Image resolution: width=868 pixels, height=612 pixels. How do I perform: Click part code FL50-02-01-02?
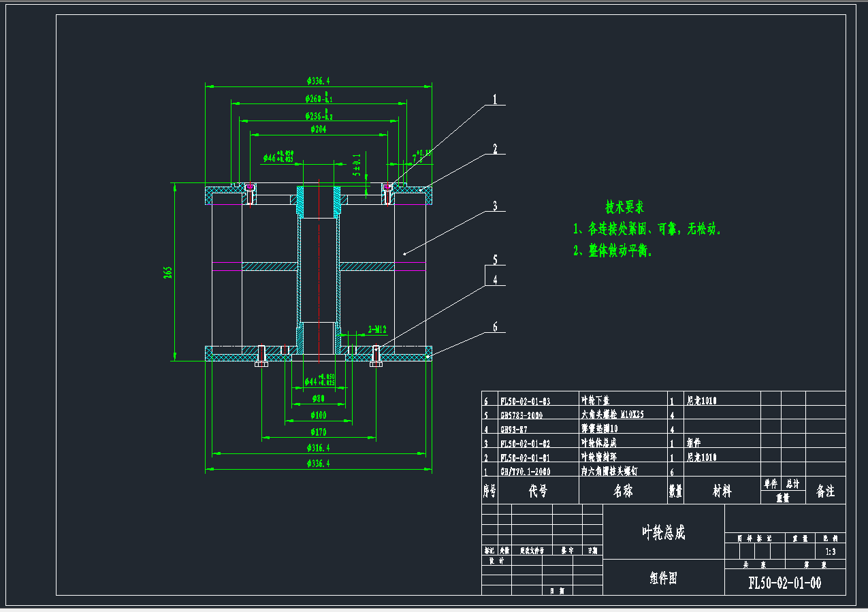525,443
